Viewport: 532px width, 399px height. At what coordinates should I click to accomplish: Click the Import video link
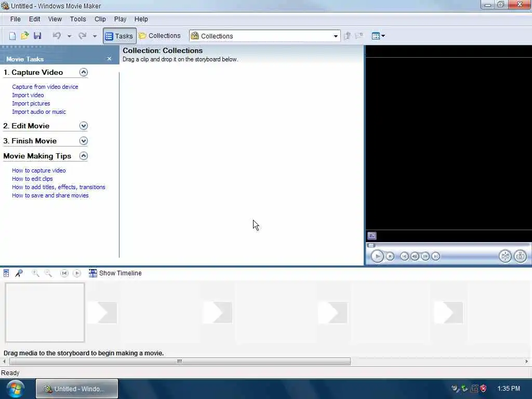28,96
